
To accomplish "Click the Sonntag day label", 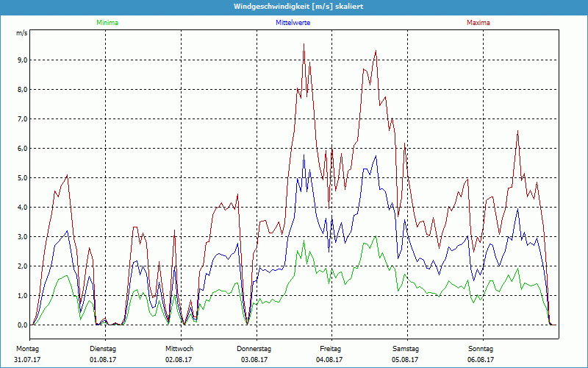I will tap(481, 349).
